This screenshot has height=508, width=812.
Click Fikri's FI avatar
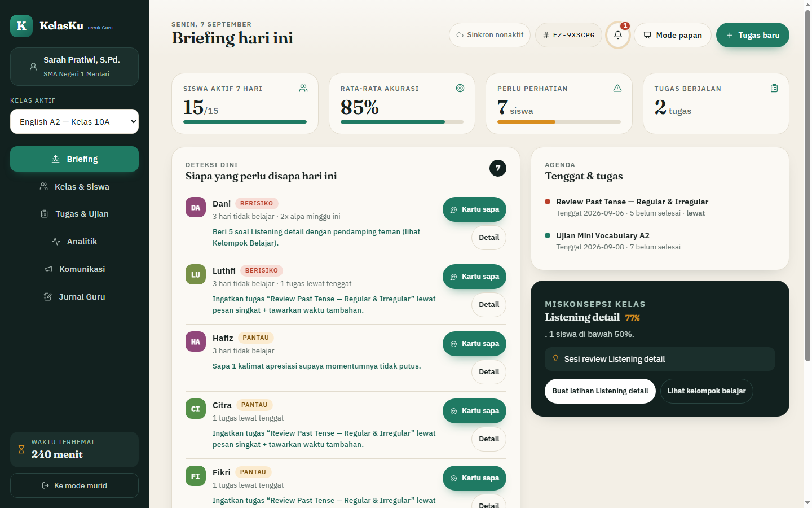[196, 476]
